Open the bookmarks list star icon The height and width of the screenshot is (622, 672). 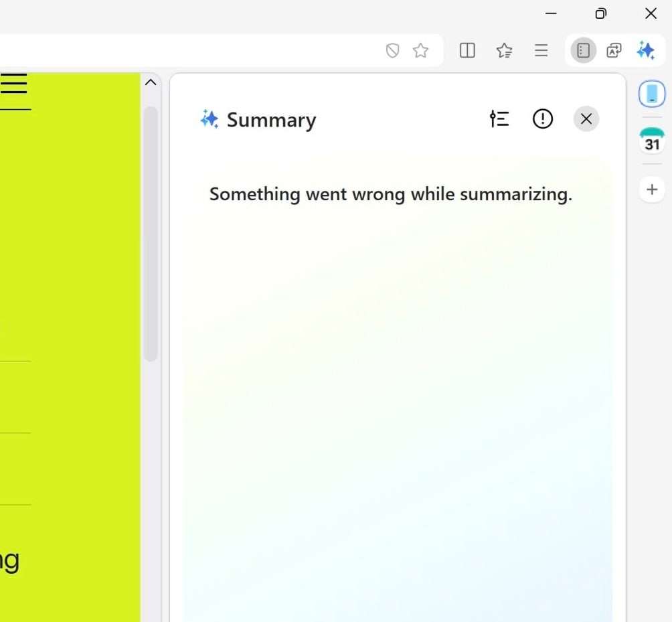504,51
